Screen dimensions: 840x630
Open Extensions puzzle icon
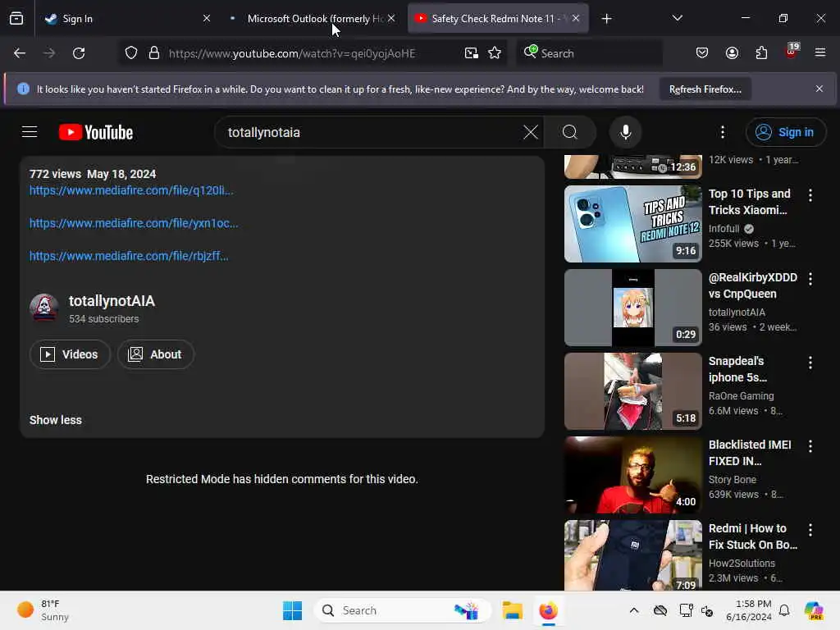(761, 53)
